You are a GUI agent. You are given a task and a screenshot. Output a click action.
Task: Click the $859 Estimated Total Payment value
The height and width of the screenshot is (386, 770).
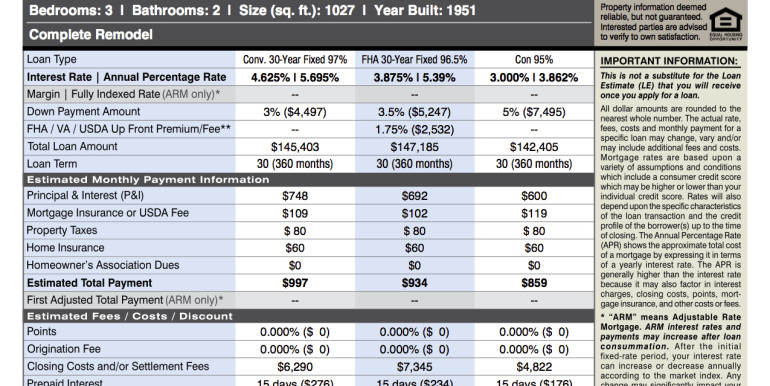coord(534,283)
